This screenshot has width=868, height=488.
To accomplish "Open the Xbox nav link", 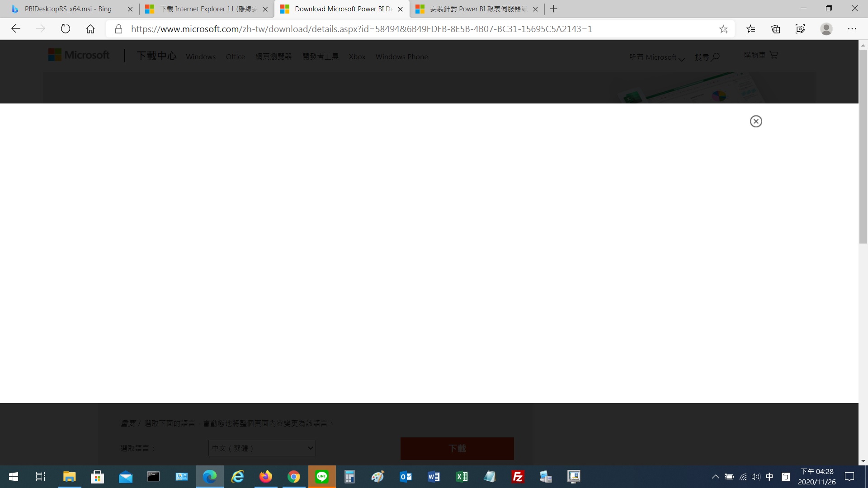I will point(357,56).
